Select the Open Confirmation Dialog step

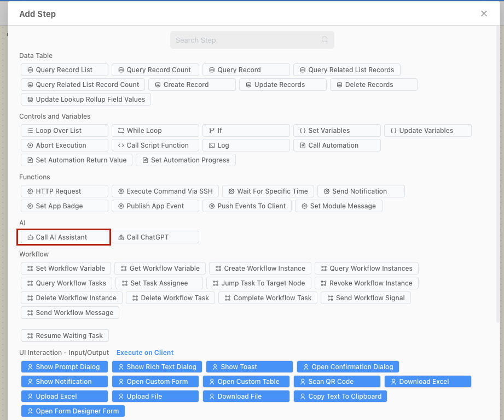(x=348, y=367)
